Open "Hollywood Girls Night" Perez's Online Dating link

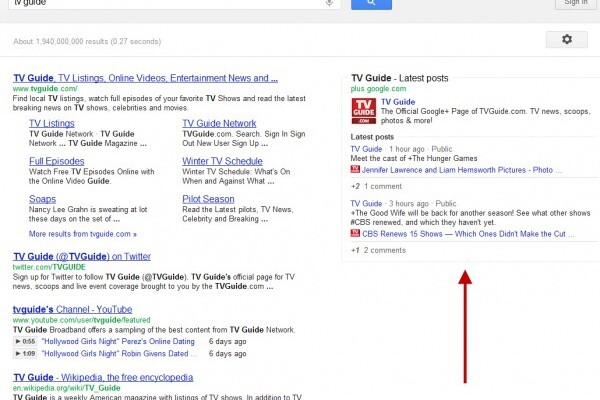click(118, 341)
